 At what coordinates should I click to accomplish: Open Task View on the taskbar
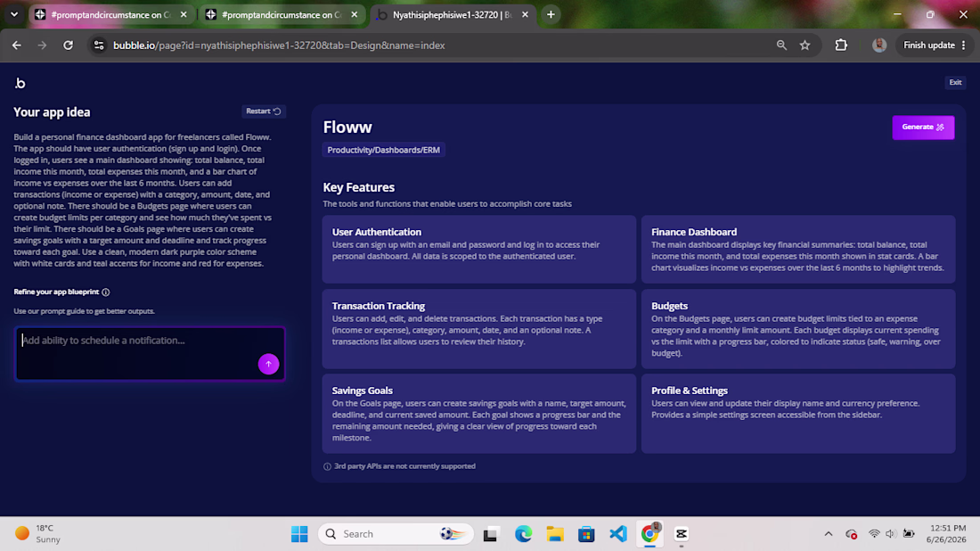[491, 534]
